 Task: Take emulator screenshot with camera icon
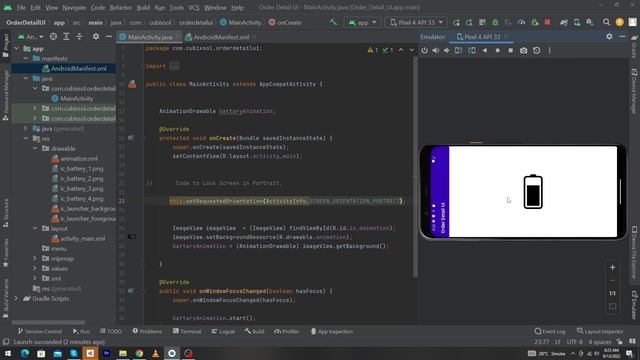click(523, 51)
